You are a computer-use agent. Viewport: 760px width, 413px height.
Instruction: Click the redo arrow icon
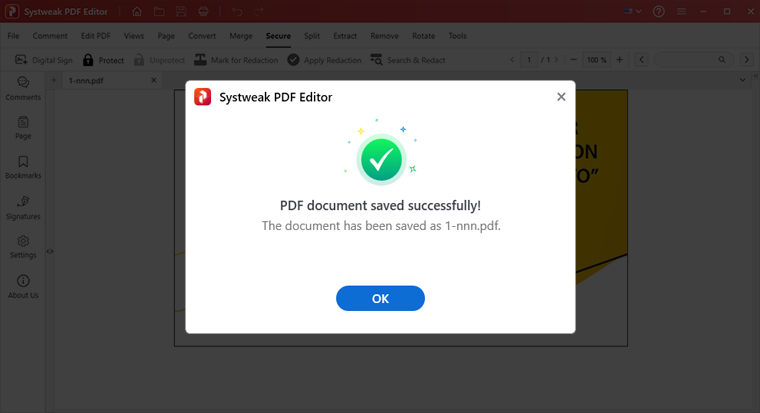259,11
